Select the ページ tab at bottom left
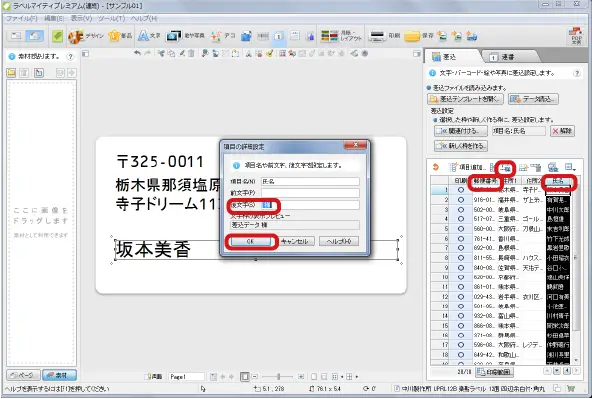 pyautogui.click(x=23, y=375)
